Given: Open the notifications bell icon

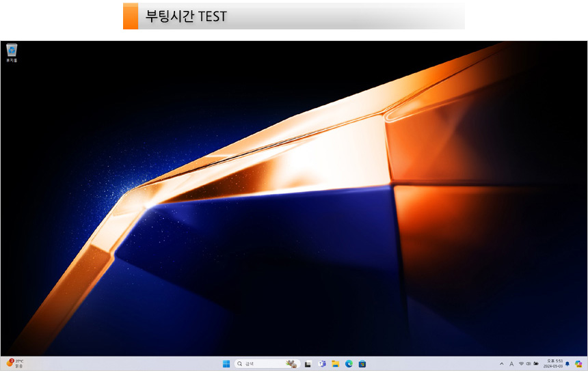Looking at the screenshot, I should pyautogui.click(x=567, y=364).
